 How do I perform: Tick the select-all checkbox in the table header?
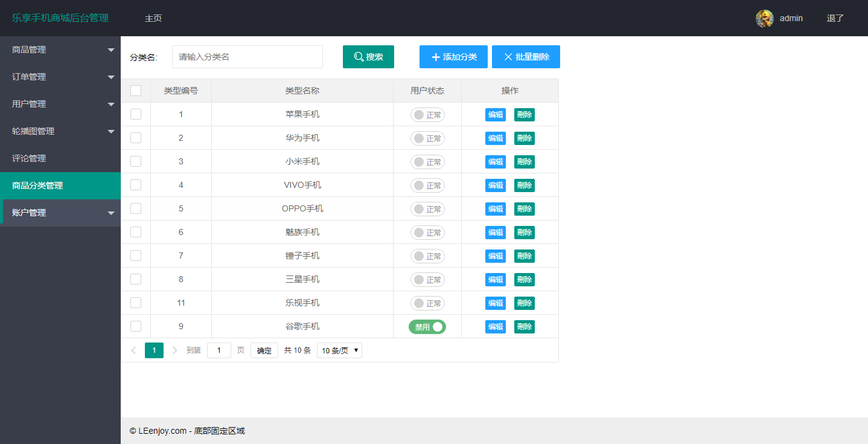tap(136, 91)
